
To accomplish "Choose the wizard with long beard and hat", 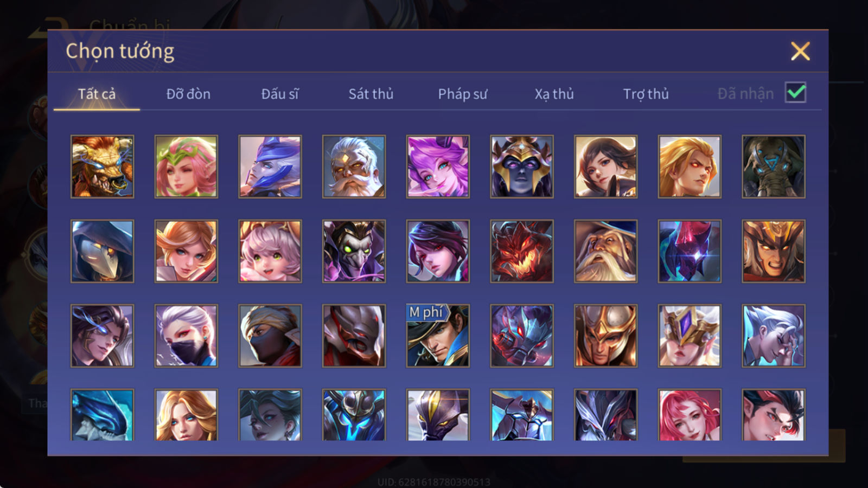I will [x=605, y=251].
